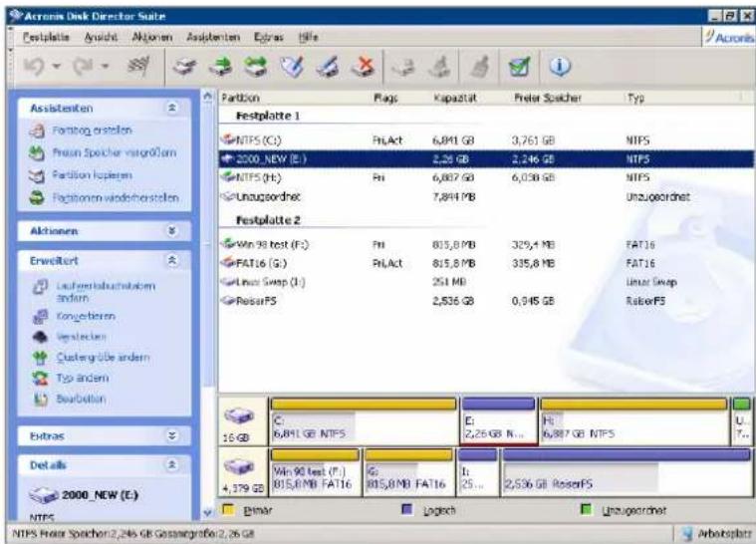Click the checkered flag commit icon
The height and width of the screenshot is (544, 756).
click(138, 66)
